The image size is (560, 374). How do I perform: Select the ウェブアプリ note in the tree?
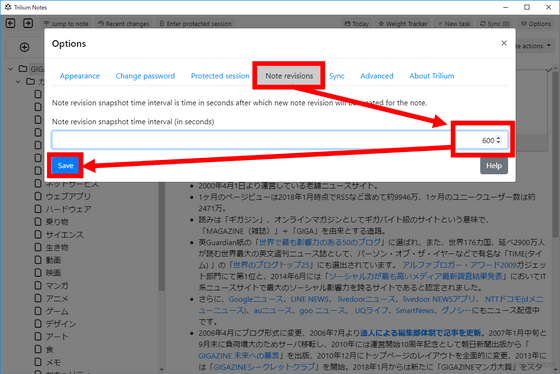tap(68, 196)
